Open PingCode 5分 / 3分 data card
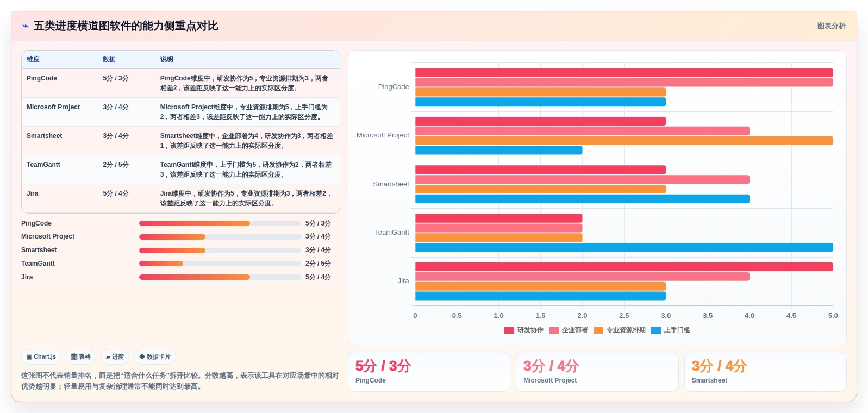This screenshot has height=413, width=868. (429, 372)
